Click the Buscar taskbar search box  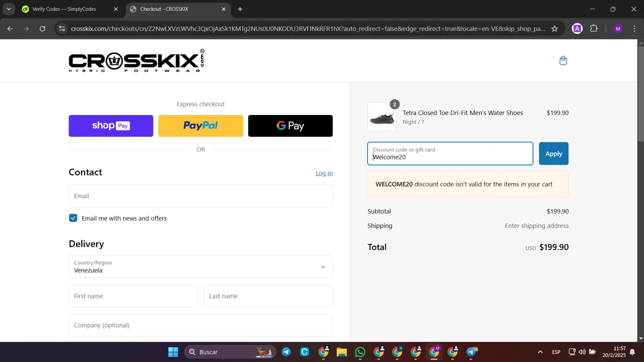pyautogui.click(x=230, y=352)
